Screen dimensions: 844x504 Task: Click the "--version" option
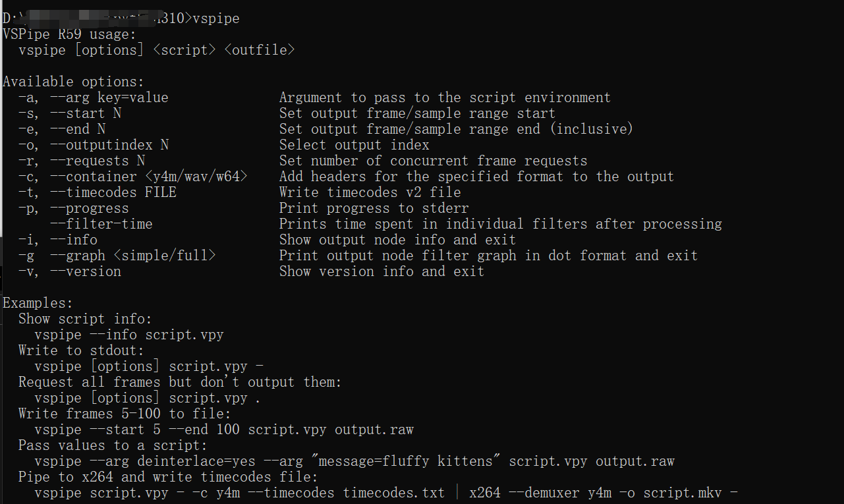[x=85, y=271]
